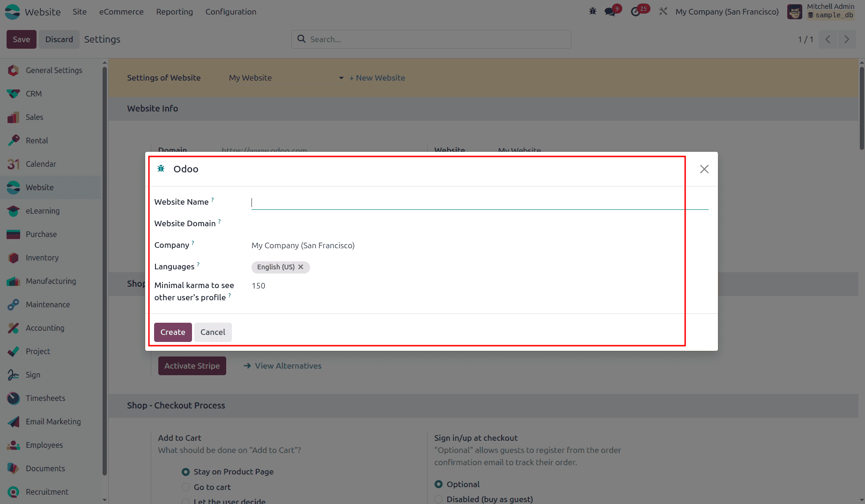Viewport: 865px width, 504px height.
Task: Open company switcher My Company (San Francisco)
Action: (x=727, y=12)
